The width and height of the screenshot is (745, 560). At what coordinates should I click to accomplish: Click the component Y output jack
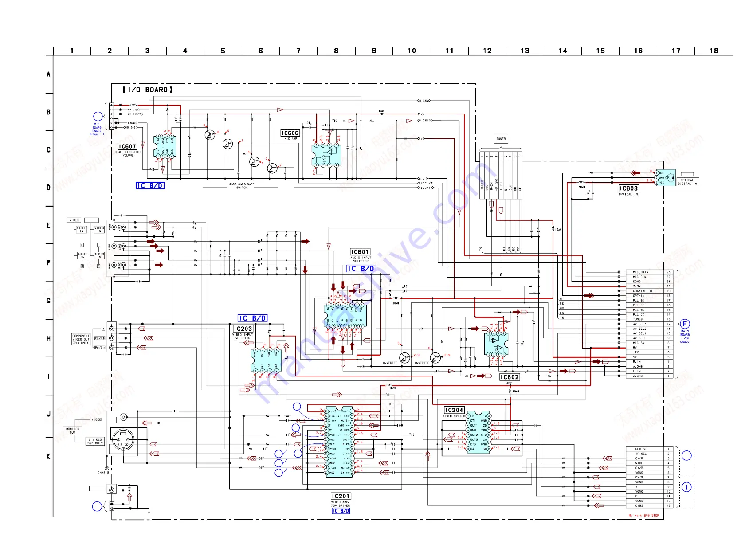(111, 329)
